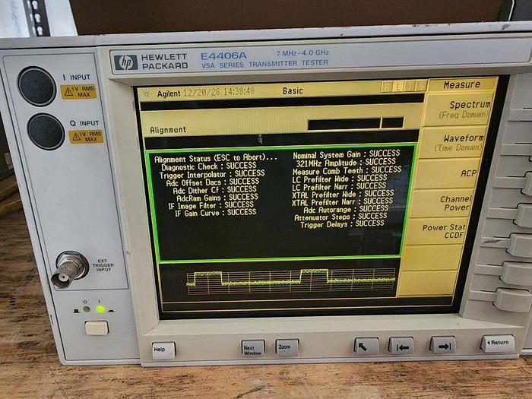Click the 'Nominal System Gain : SUCCESS' line
Viewport: 532px width, 399px height.
pyautogui.click(x=347, y=154)
